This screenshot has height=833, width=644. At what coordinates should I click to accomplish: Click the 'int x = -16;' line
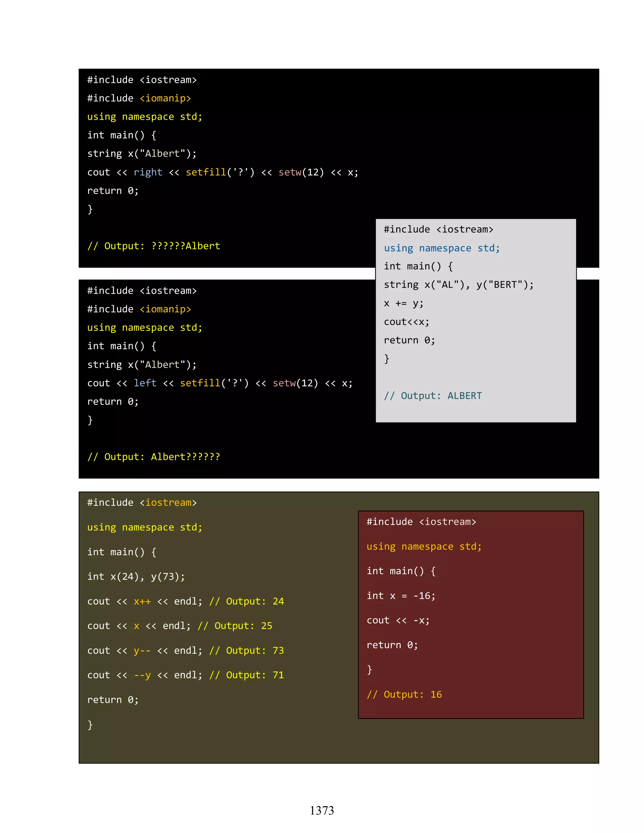point(401,596)
